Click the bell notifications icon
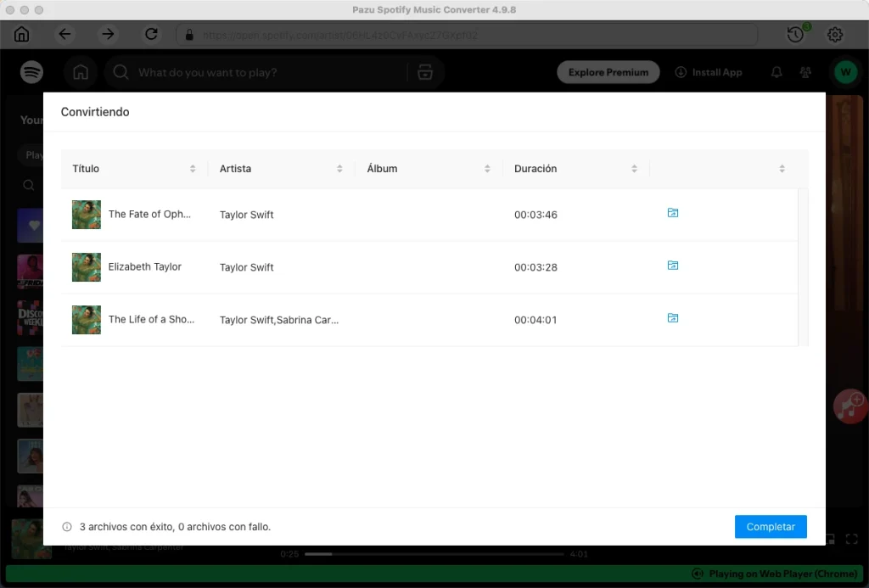The image size is (869, 588). [776, 72]
